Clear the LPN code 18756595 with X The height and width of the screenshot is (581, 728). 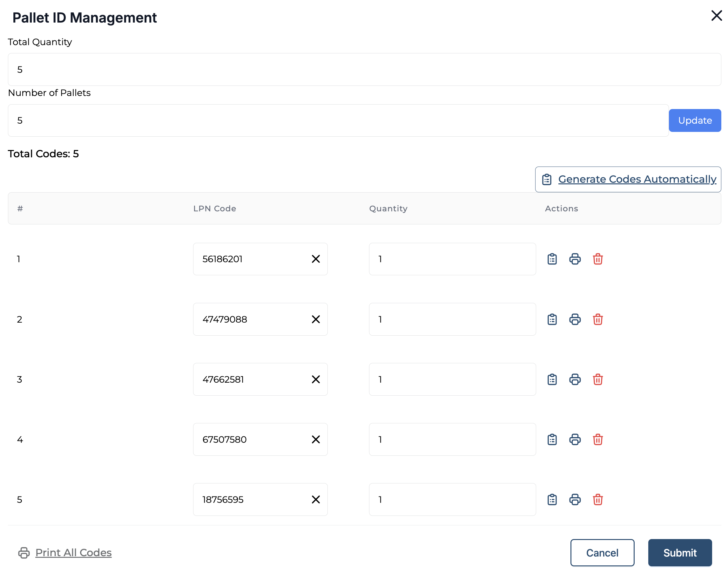tap(316, 500)
